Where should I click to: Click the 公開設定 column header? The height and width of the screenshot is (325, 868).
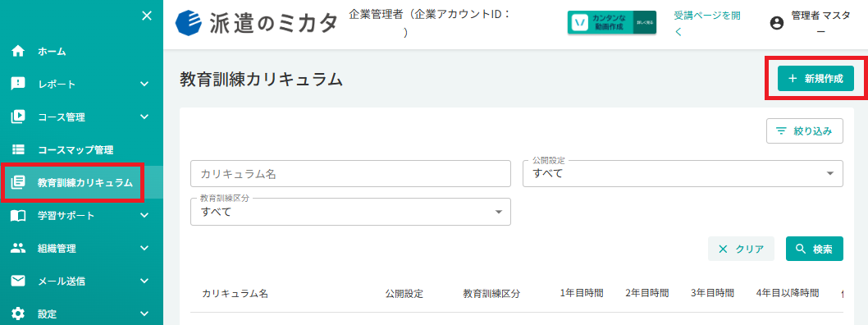point(404,294)
